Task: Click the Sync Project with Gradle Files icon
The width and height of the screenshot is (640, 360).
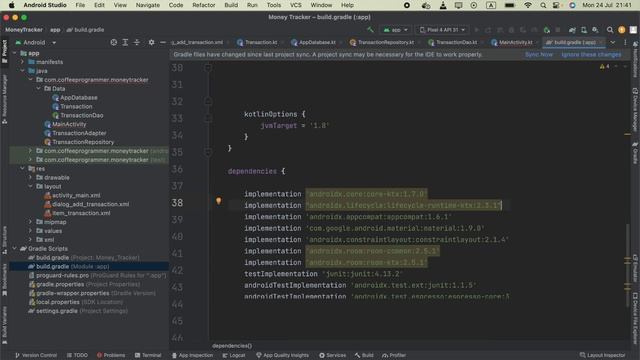Action: pos(572,30)
